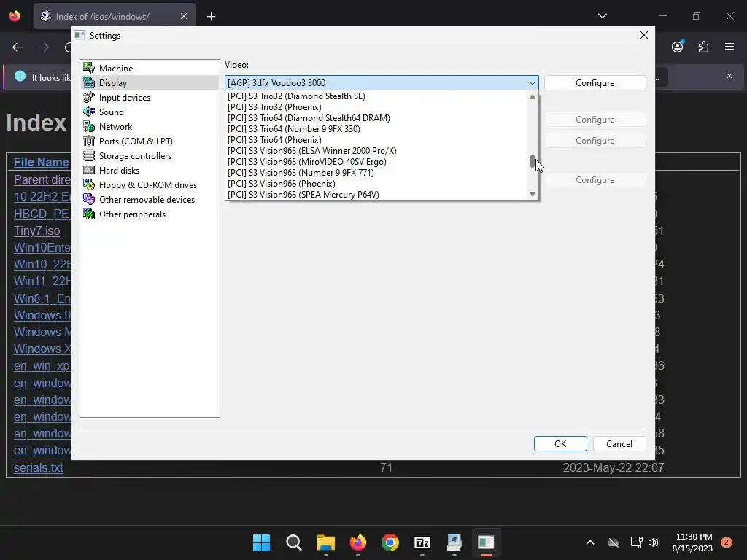Choose S3 Trio64 (Phoenix) video card
Image resolution: width=747 pixels, height=560 pixels.
click(376, 140)
